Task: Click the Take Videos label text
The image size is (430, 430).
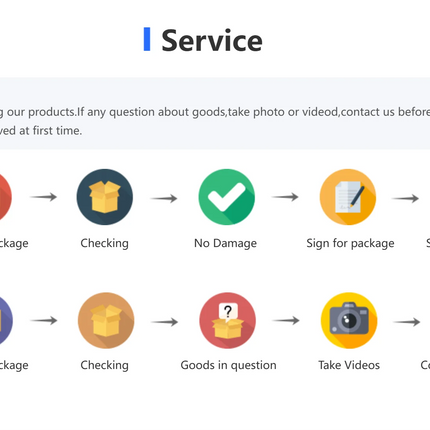Action: (349, 365)
